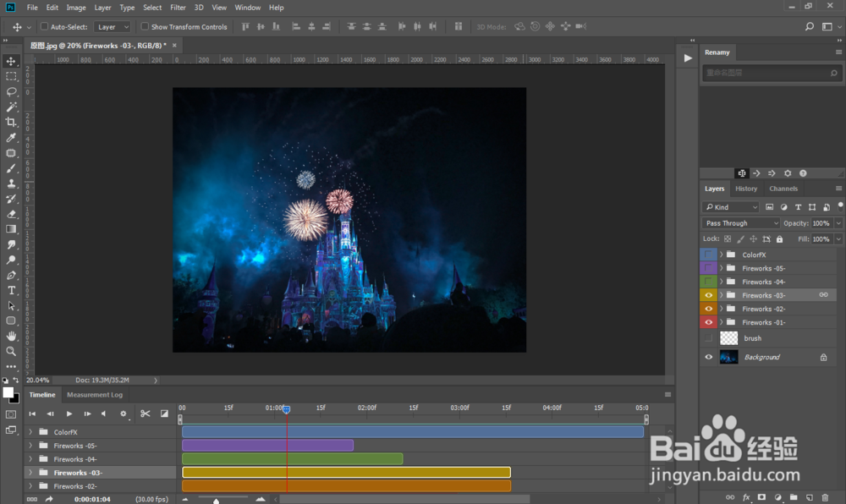Click the Renamy search input field
Viewport: 846px width, 504px height.
772,73
